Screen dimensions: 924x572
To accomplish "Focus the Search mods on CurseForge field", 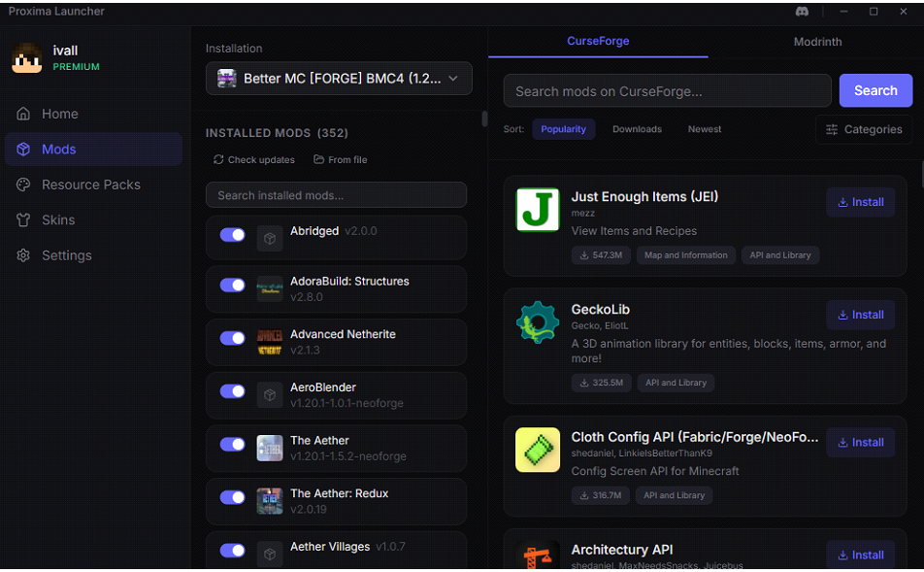I will (667, 91).
